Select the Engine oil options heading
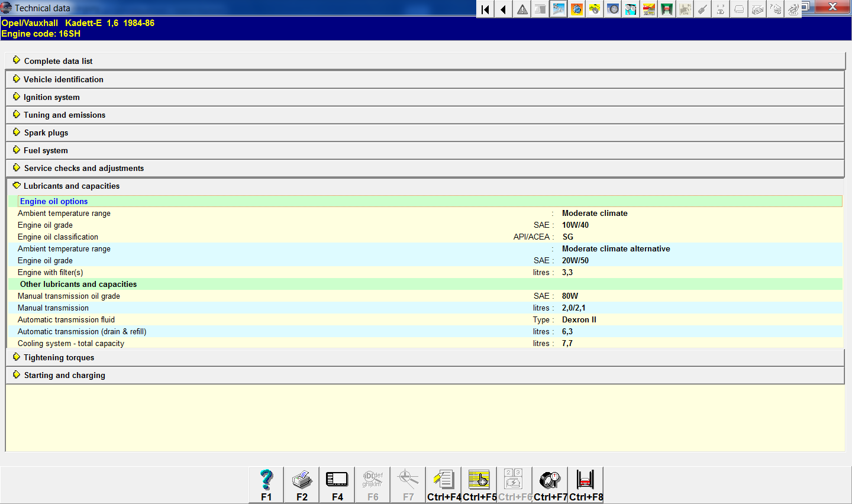Viewport: 852px width, 504px height. pyautogui.click(x=54, y=201)
